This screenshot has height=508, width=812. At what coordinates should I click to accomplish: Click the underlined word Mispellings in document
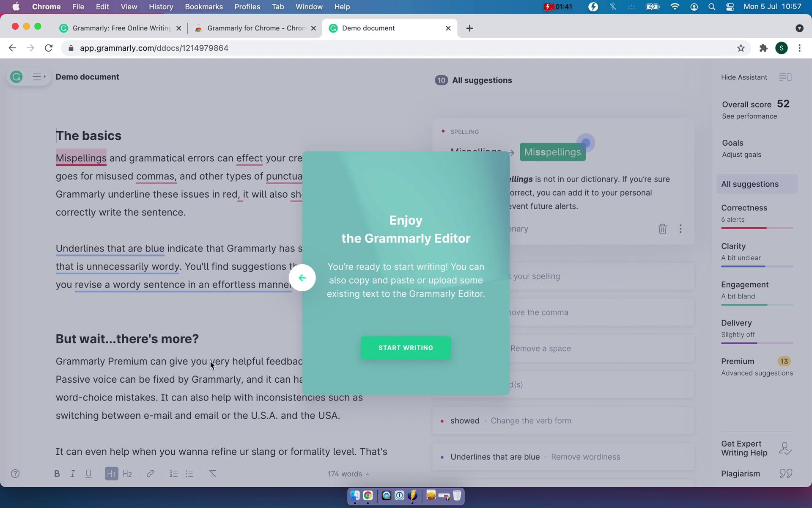(x=81, y=158)
